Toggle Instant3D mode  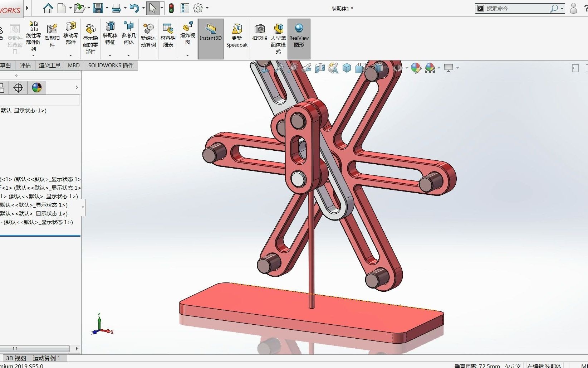211,39
